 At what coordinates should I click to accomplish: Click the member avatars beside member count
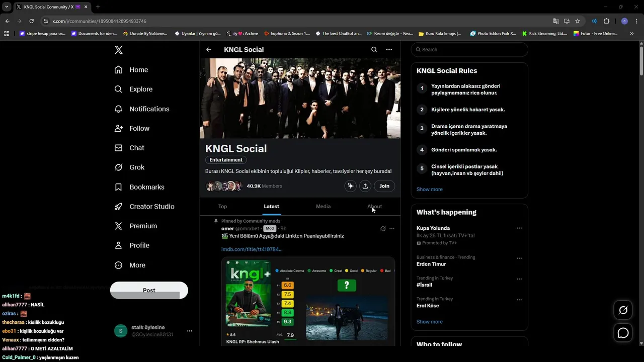click(224, 186)
